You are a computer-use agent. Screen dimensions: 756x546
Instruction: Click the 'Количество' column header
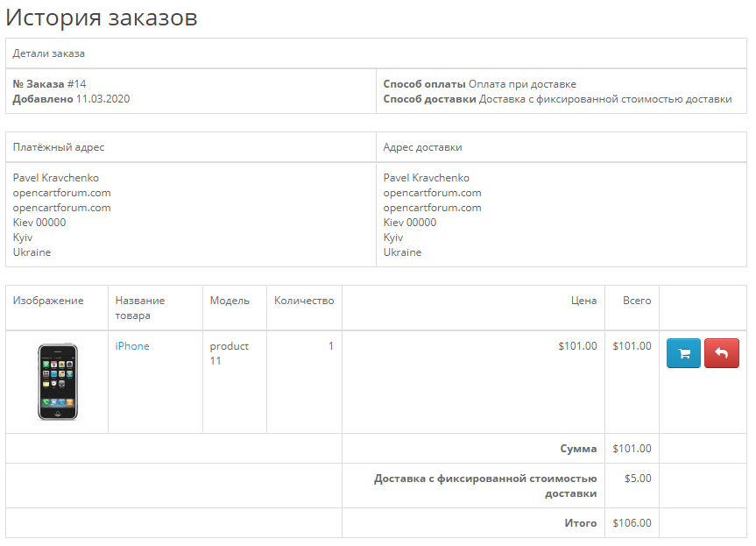tap(304, 301)
